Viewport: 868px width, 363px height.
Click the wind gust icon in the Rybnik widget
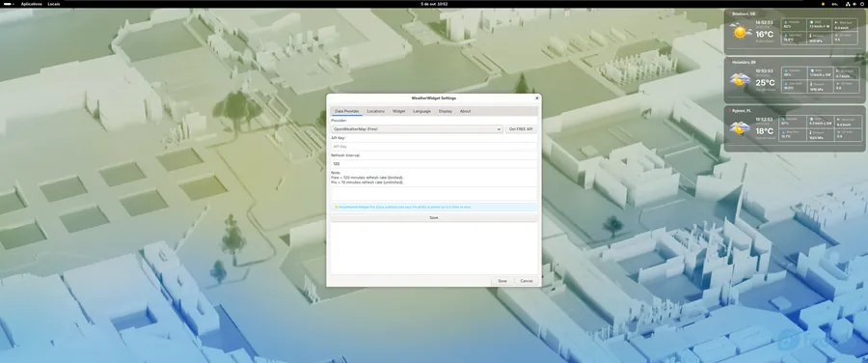click(838, 119)
